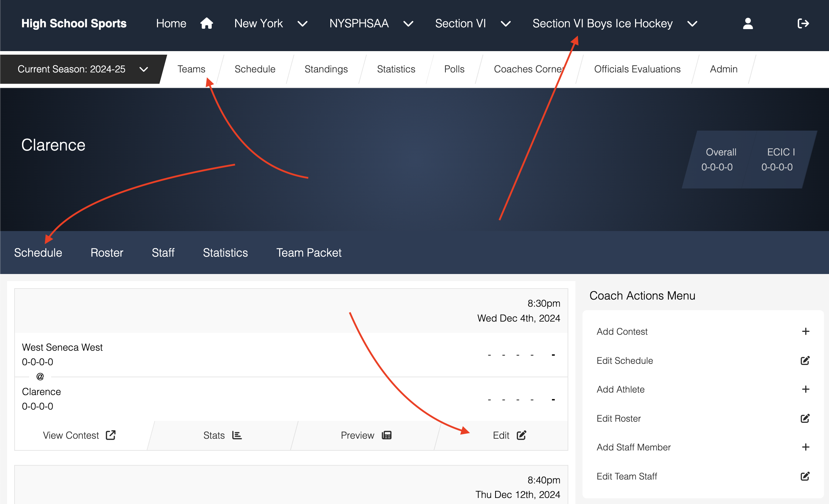Click the Home house icon
This screenshot has width=829, height=504.
(206, 23)
